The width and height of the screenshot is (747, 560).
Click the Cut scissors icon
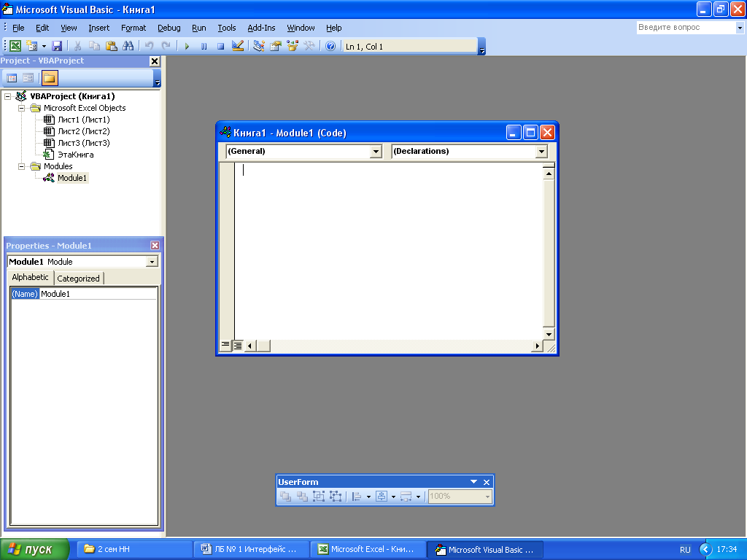[77, 46]
